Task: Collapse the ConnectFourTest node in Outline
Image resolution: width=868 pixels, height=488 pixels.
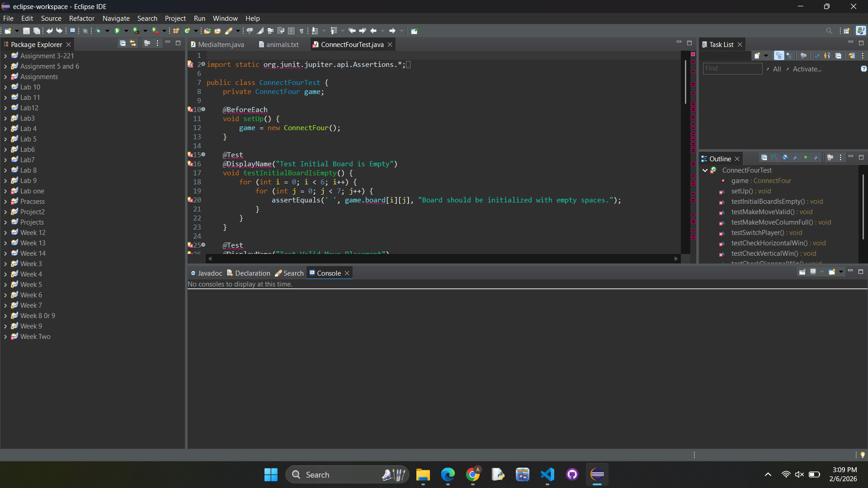Action: pos(705,170)
